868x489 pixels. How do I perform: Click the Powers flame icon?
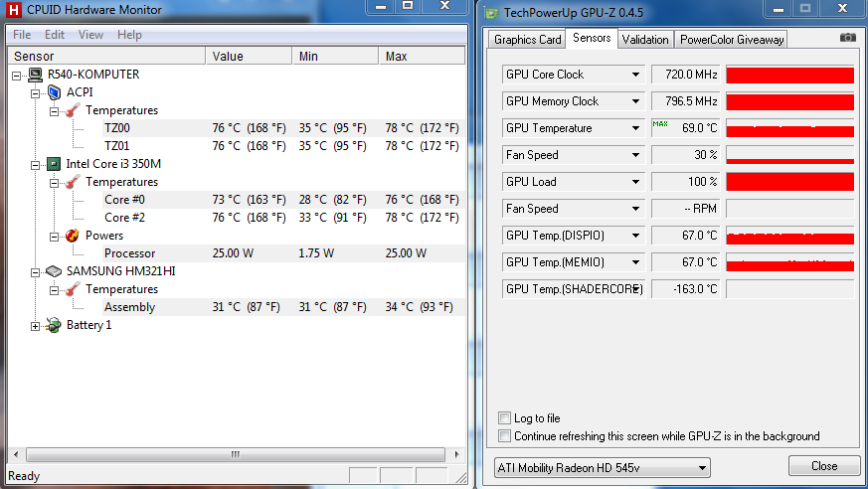click(x=73, y=236)
